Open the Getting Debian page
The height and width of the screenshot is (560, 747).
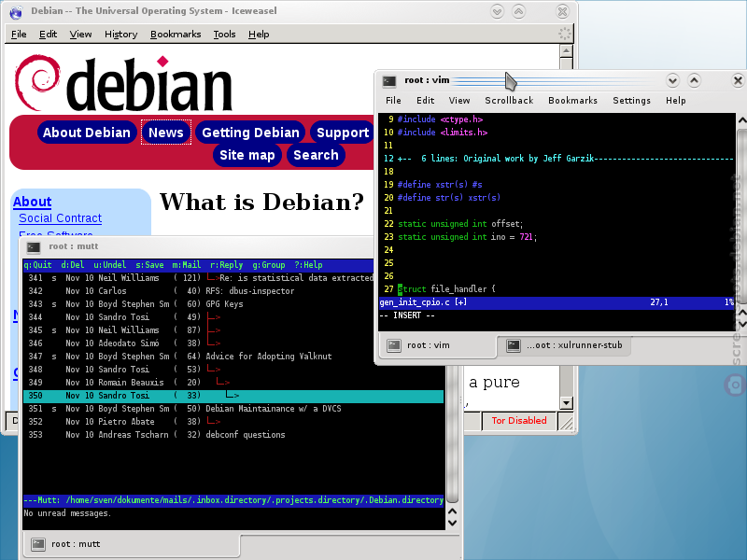250,133
